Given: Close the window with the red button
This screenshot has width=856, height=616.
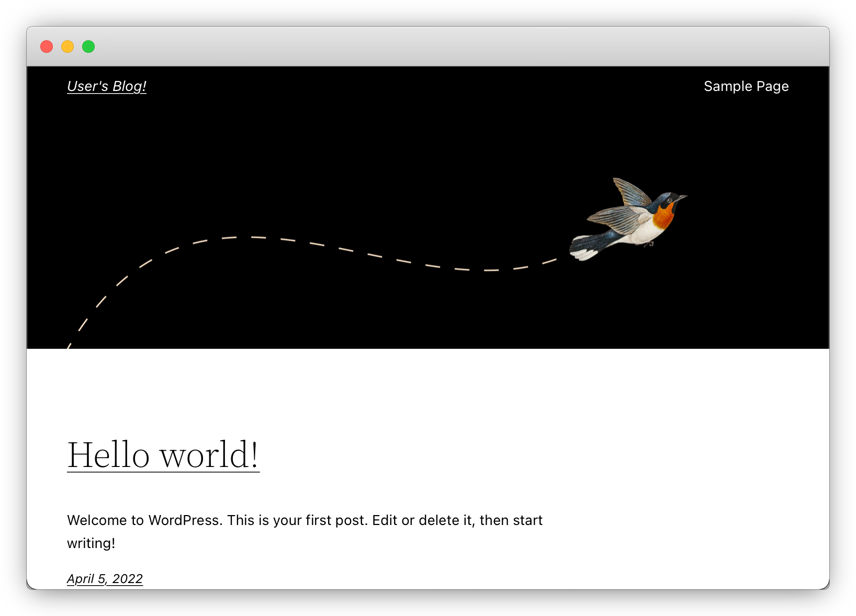Looking at the screenshot, I should click(47, 47).
